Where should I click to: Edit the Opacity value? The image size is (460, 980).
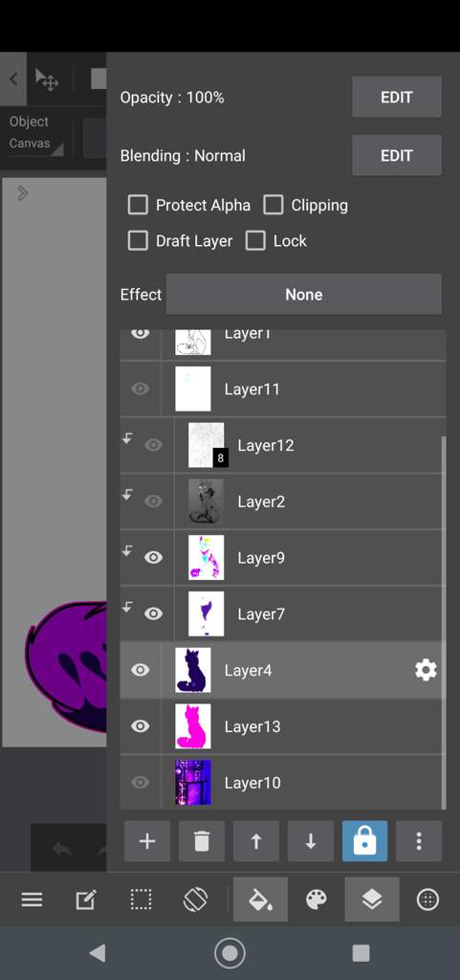[x=396, y=97]
